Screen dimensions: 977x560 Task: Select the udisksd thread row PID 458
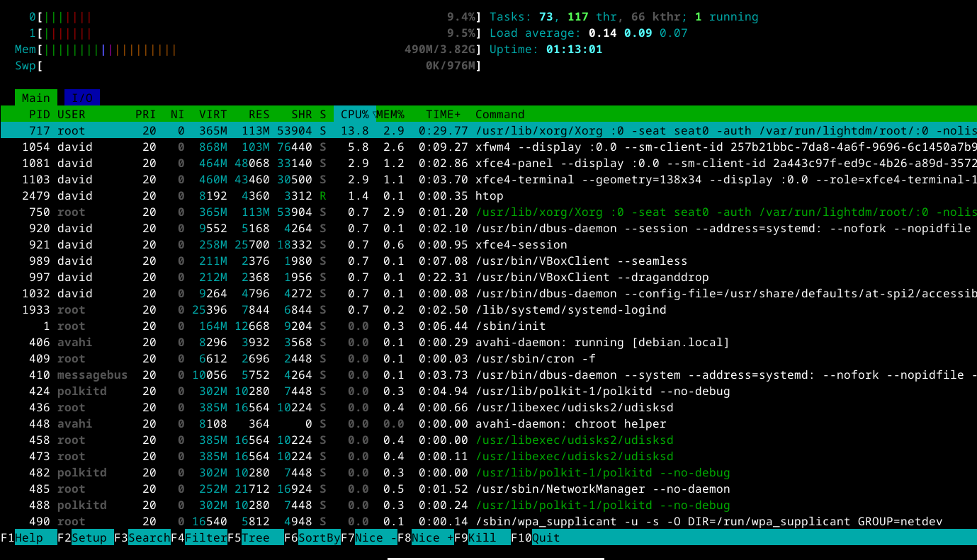[x=488, y=440]
